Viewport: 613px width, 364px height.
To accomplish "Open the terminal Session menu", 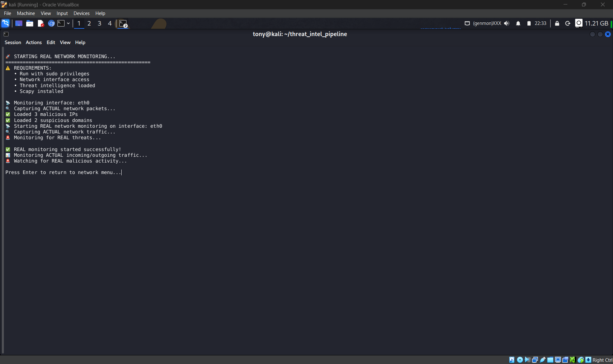I will 13,42.
